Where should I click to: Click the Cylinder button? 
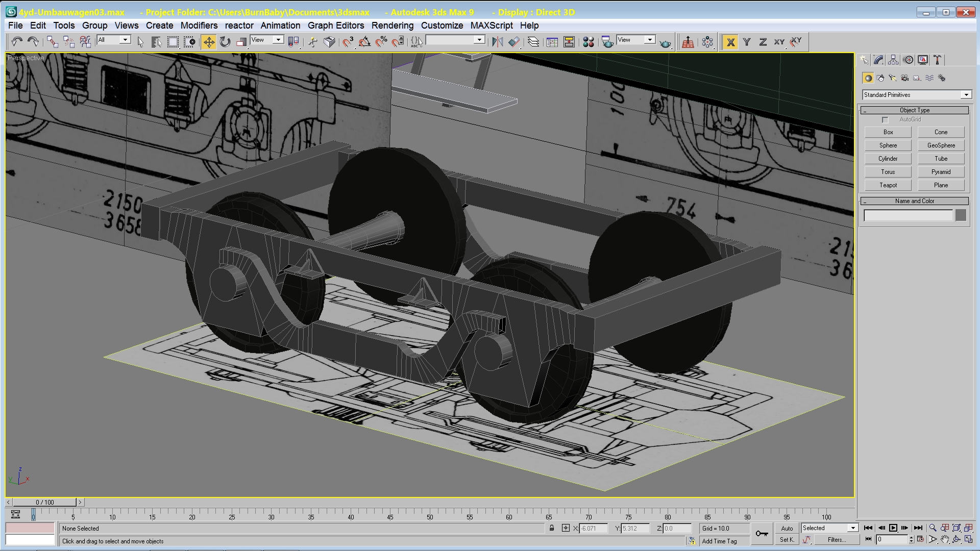(x=888, y=159)
